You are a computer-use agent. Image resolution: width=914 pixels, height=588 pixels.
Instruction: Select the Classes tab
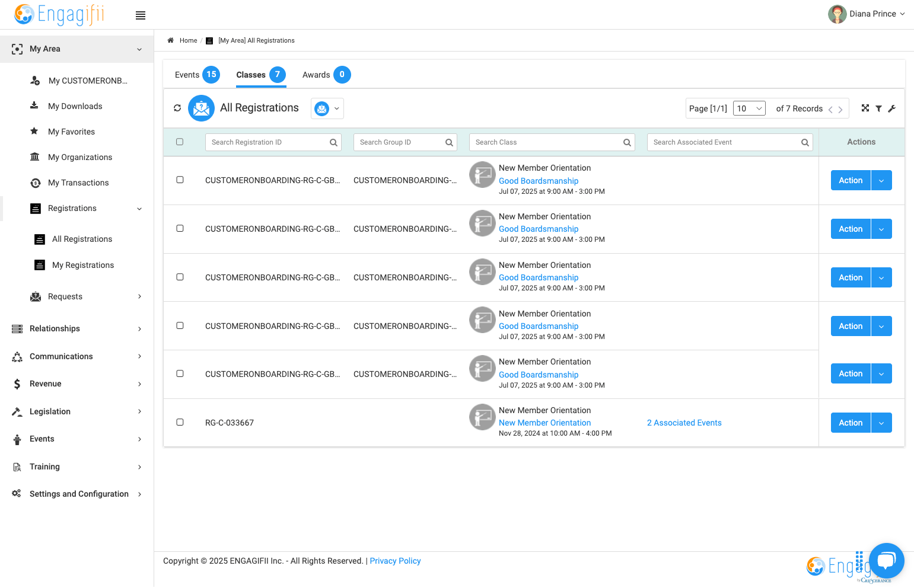point(261,75)
